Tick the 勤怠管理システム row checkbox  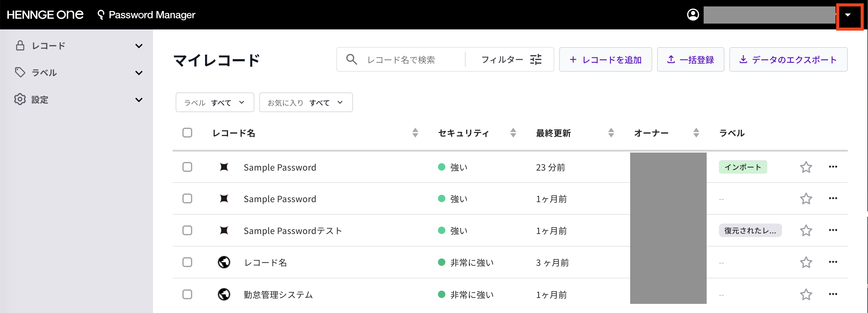pos(187,294)
